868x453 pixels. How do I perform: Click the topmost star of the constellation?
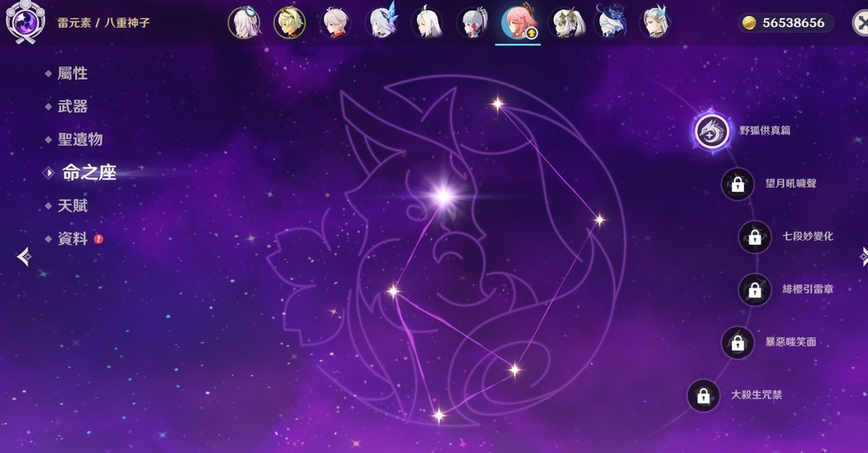[497, 103]
